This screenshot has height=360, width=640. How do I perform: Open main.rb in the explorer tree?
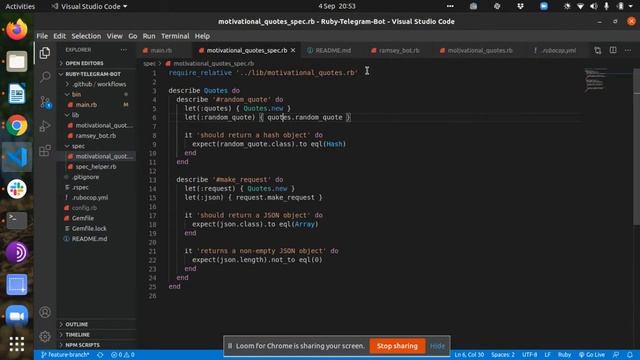point(86,105)
